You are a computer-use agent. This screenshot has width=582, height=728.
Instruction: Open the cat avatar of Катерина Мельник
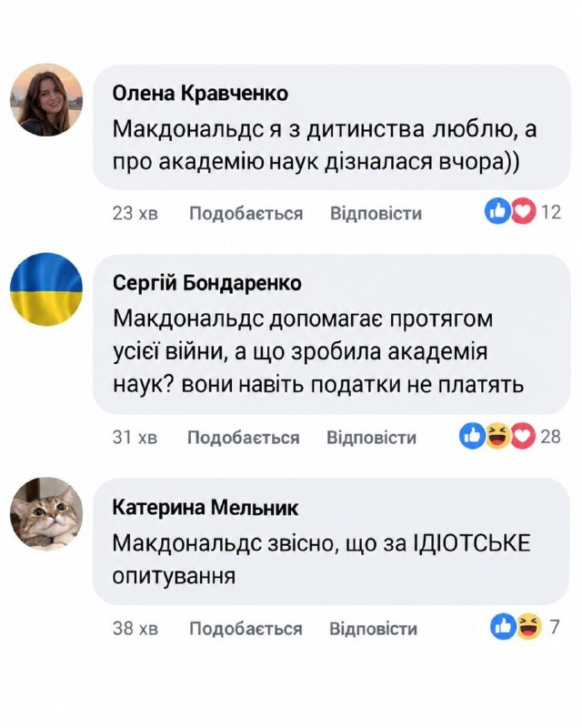46,513
